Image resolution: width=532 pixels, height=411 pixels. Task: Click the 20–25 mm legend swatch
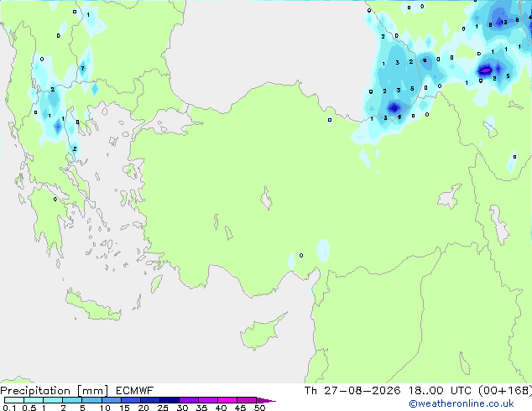149,400
